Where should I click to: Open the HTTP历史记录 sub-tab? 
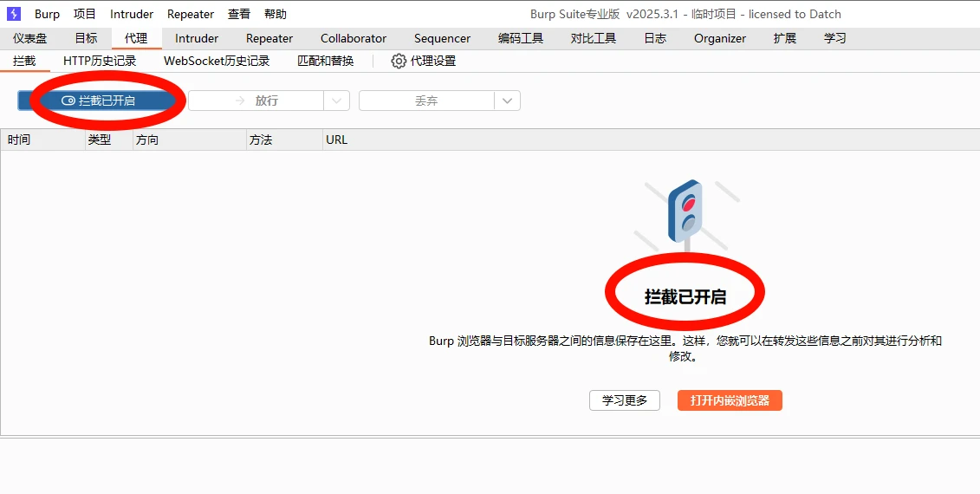(x=100, y=61)
